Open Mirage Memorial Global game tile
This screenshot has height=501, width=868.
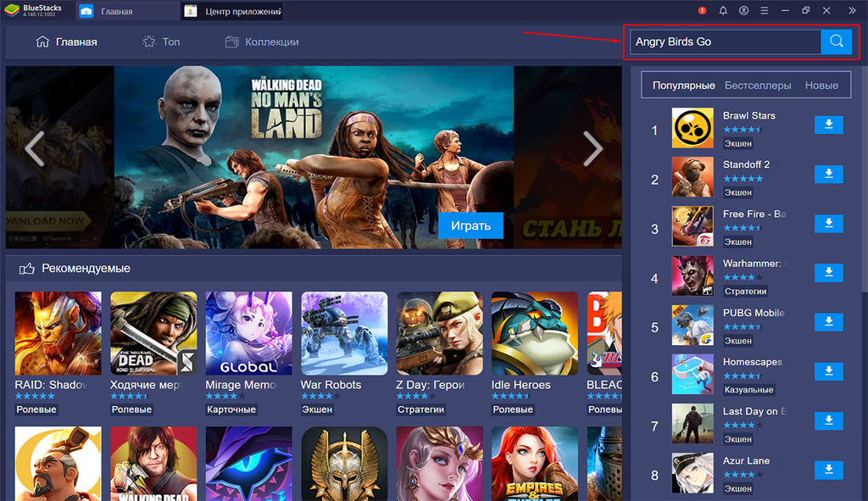pos(248,333)
